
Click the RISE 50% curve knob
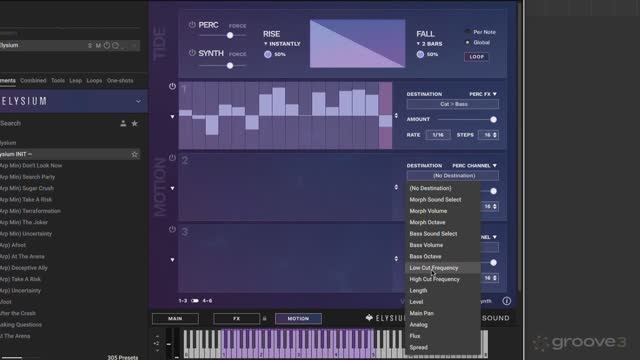click(x=268, y=54)
